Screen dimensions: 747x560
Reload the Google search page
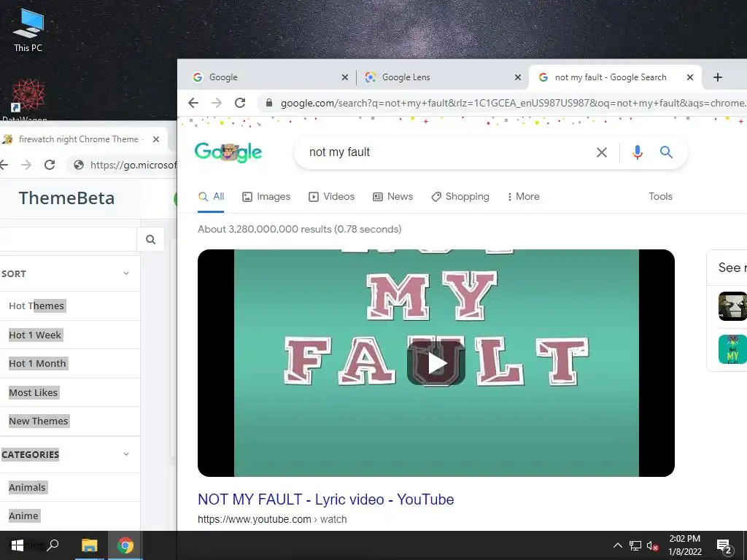pos(240,103)
